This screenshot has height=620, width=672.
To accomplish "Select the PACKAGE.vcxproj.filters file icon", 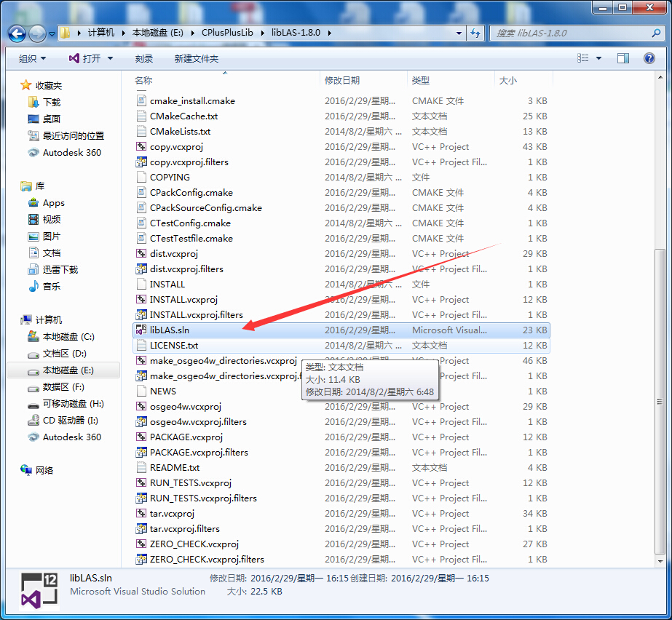I will click(x=141, y=453).
